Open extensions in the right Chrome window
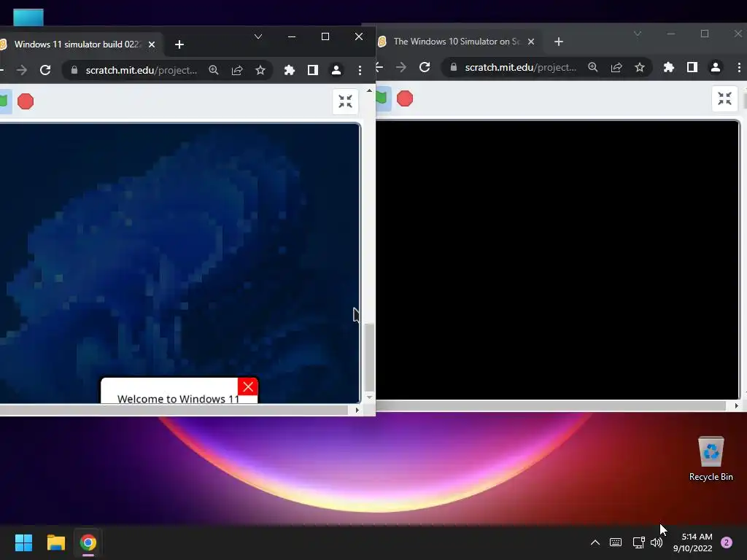The image size is (747, 560). [x=669, y=68]
